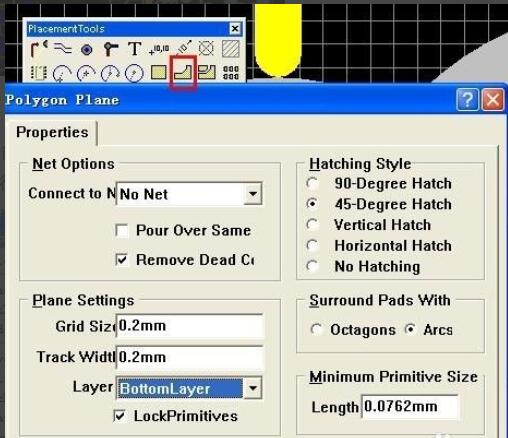Select the Place Dimension tool

point(184,47)
